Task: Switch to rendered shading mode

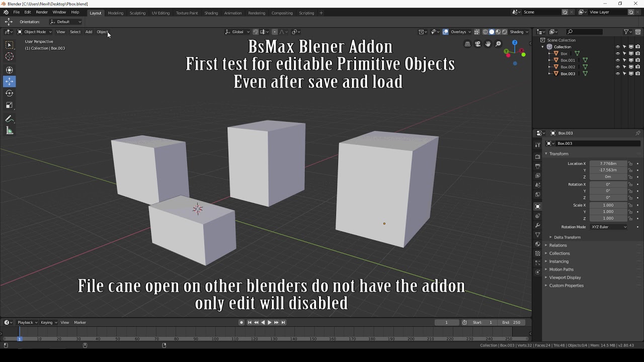Action: click(x=505, y=32)
